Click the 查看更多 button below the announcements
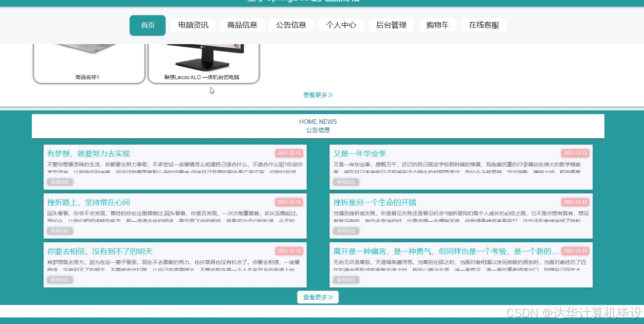Screen dimensions: 644x324 (x=317, y=297)
